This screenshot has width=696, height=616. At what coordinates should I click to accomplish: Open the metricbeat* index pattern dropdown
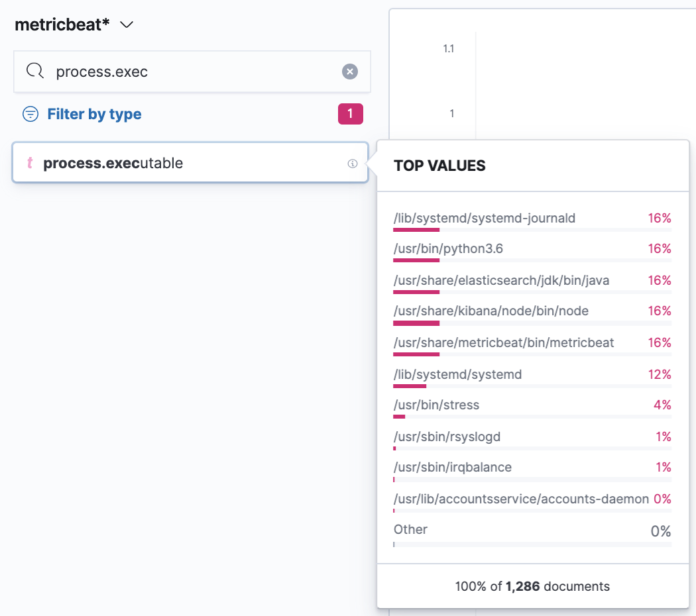coord(127,25)
